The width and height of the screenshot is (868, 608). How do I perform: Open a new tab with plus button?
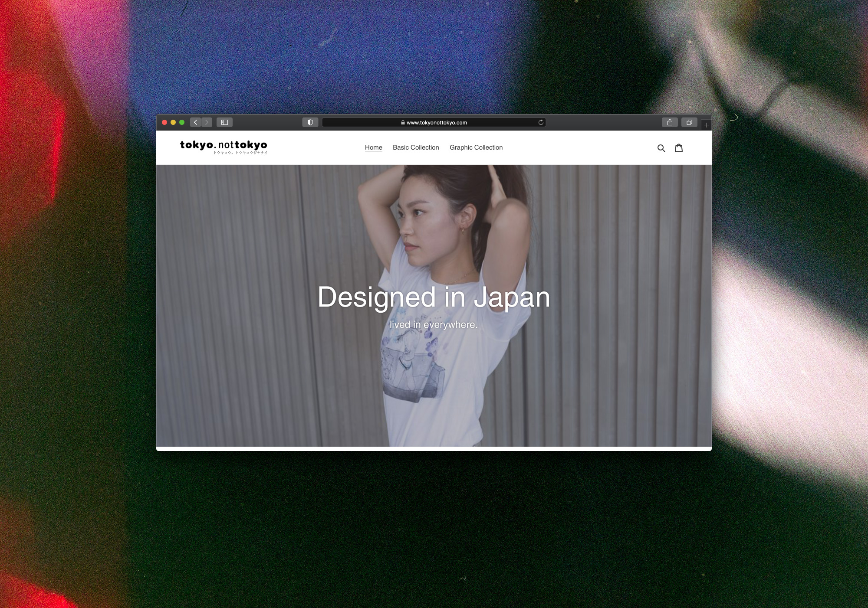pyautogui.click(x=706, y=125)
